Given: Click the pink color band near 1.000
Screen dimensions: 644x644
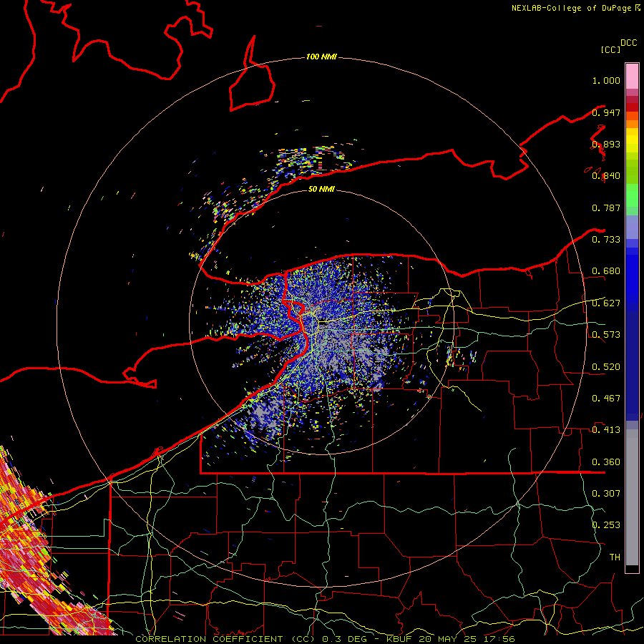Looking at the screenshot, I should pos(632,77).
